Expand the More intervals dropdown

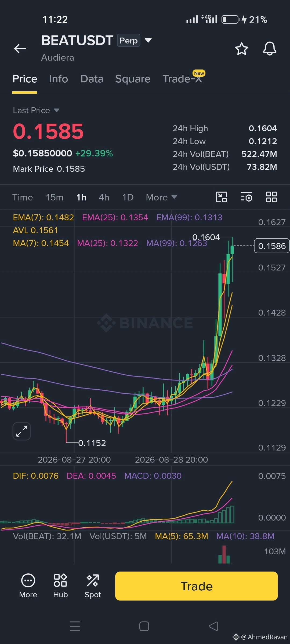pos(161,197)
